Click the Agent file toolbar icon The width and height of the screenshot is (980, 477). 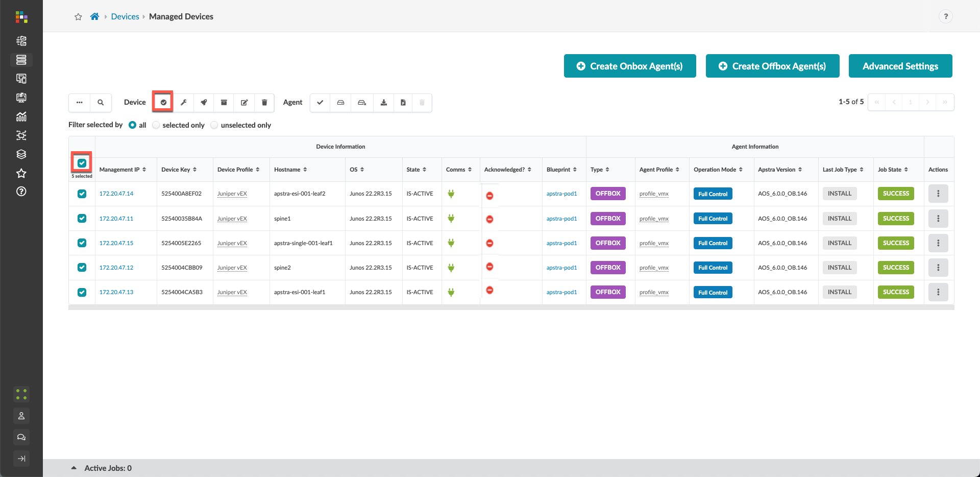coord(403,103)
